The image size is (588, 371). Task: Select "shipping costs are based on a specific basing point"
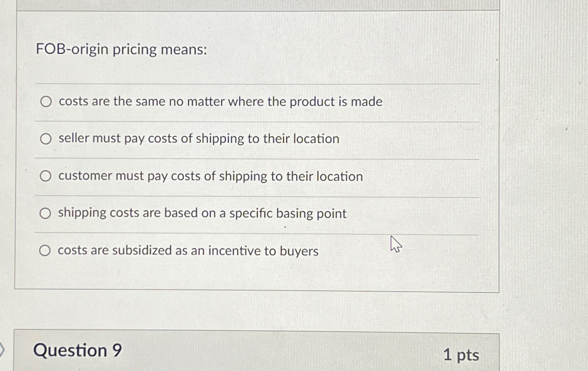click(46, 213)
